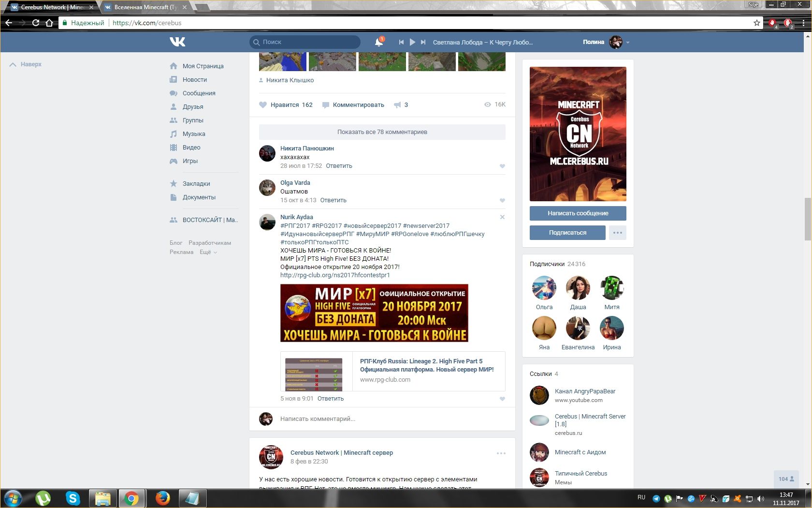Image resolution: width=812 pixels, height=508 pixels.
Task: Reload the page in Chrome
Action: [x=35, y=23]
